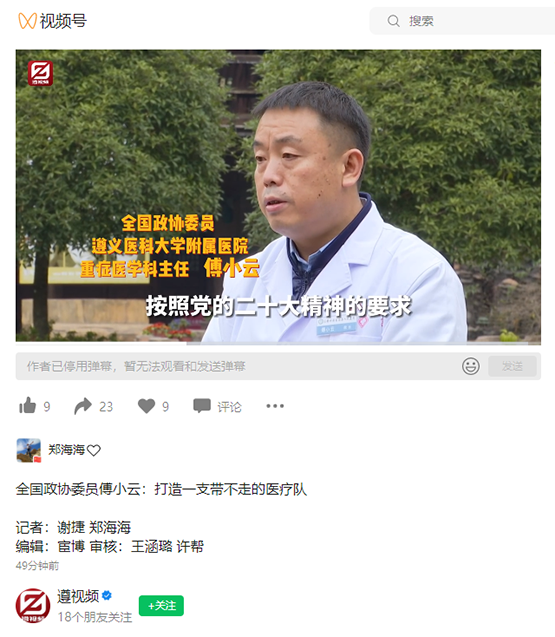Click 郑海海 user avatar

tap(28, 450)
